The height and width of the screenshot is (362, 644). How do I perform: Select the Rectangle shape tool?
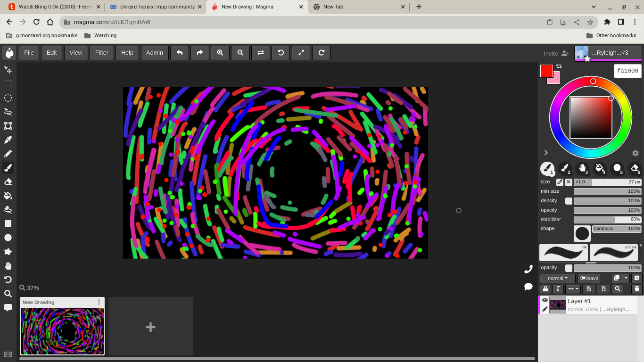(x=8, y=224)
